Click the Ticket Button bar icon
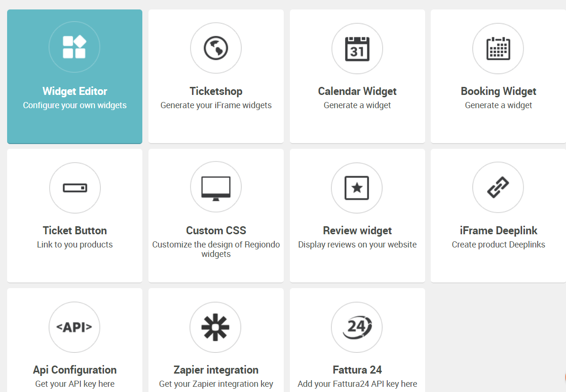This screenshot has width=566, height=392. (x=75, y=188)
